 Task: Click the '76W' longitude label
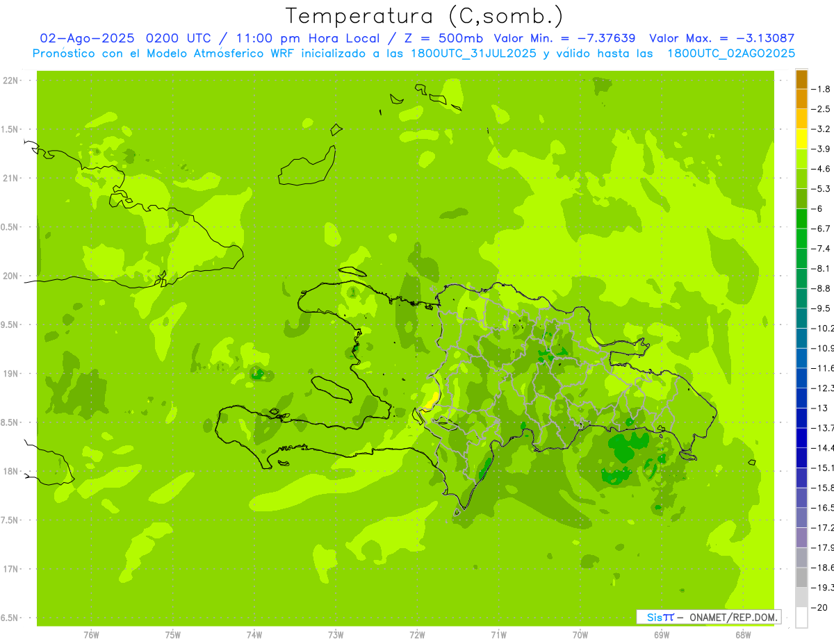pyautogui.click(x=91, y=634)
